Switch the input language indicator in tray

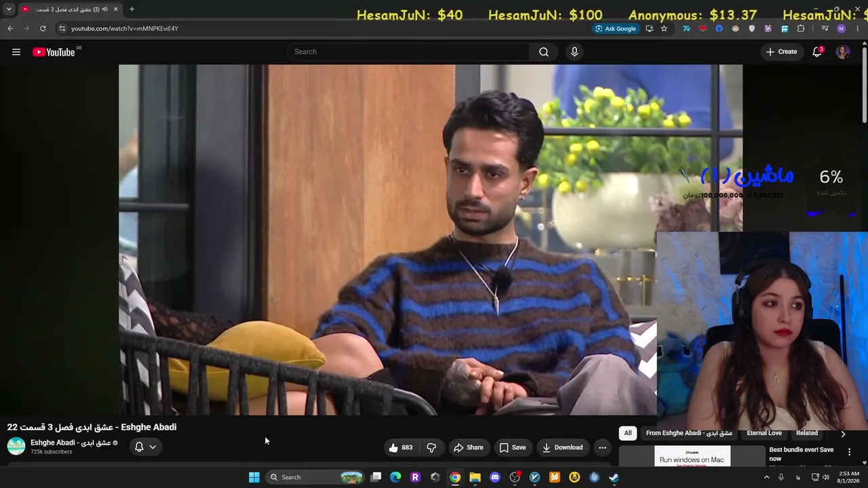[x=798, y=477]
